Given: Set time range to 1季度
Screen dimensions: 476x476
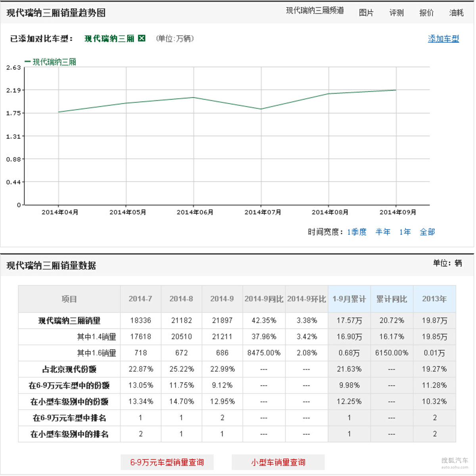Looking at the screenshot, I should point(357,232).
